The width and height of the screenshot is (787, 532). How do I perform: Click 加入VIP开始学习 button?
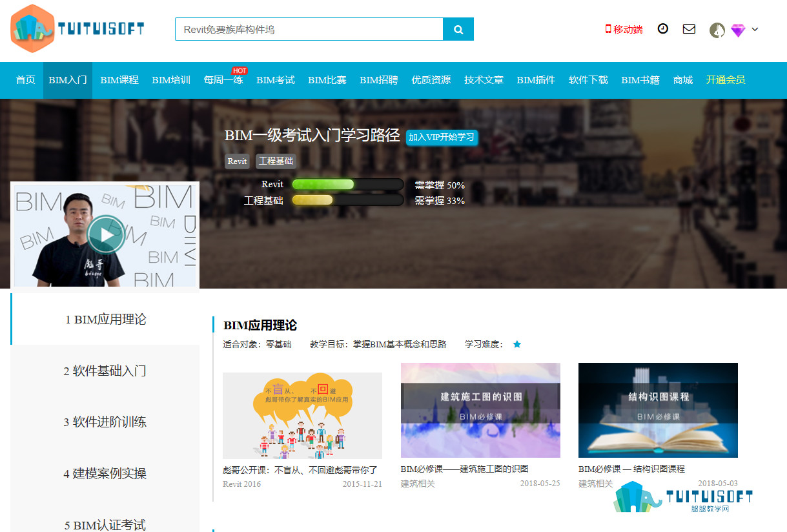(x=442, y=137)
